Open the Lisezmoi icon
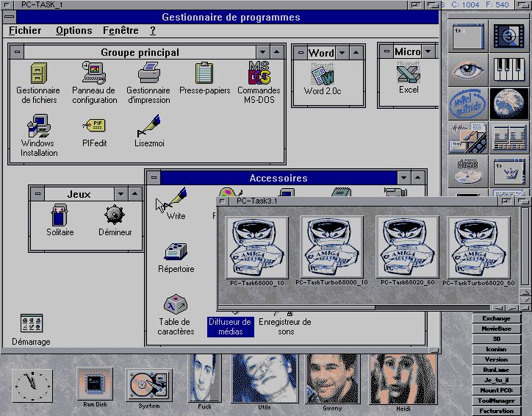The height and width of the screenshot is (416, 532). [149, 126]
